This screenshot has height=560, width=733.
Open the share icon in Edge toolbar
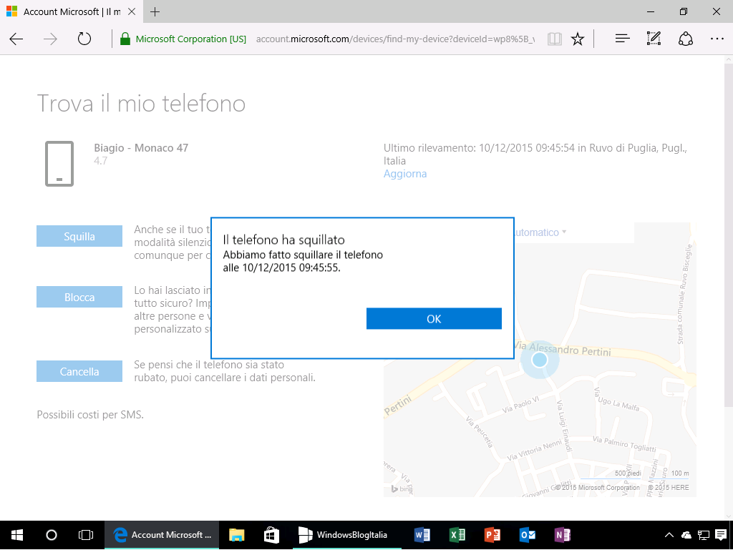click(685, 39)
